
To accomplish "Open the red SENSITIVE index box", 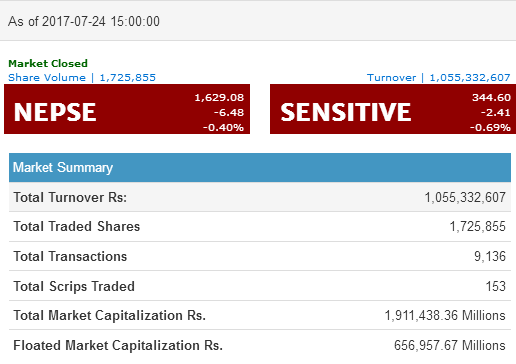I will [x=393, y=109].
